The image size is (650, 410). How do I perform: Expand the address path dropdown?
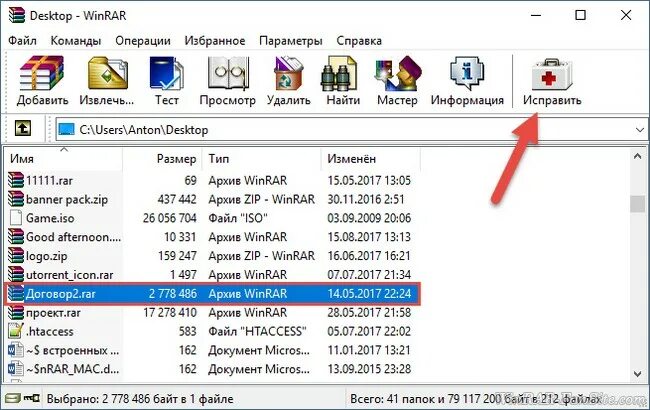point(640,130)
